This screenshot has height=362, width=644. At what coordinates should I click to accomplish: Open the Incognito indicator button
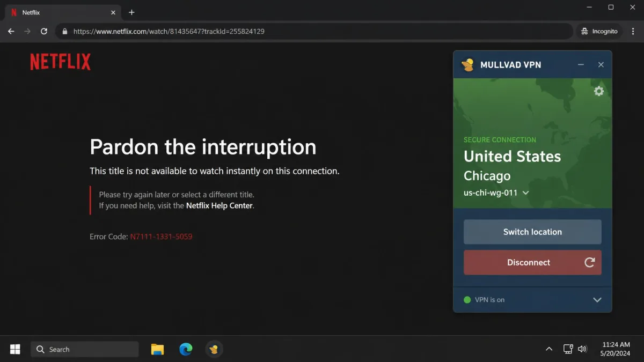pyautogui.click(x=599, y=31)
